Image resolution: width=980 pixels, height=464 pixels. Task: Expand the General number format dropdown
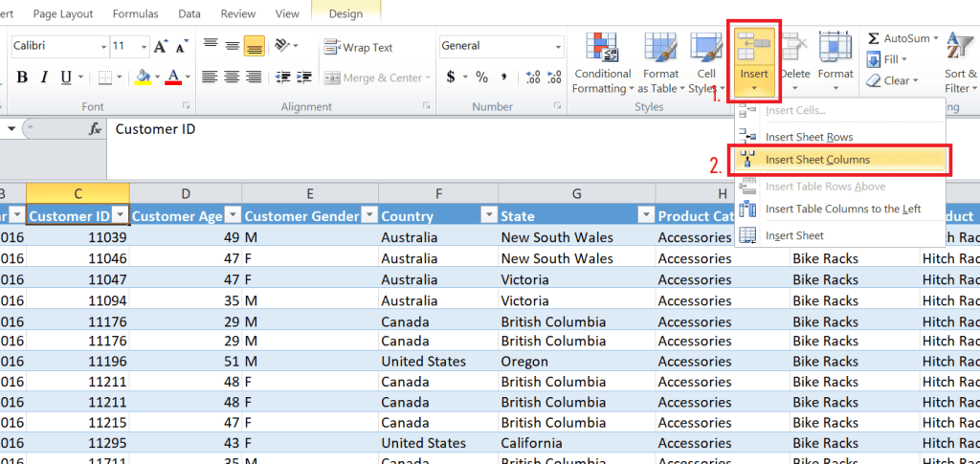pos(556,46)
